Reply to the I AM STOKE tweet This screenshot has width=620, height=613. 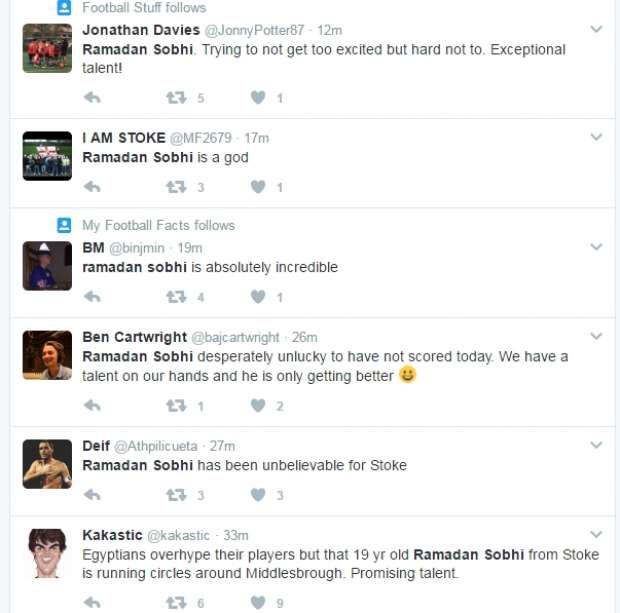click(92, 187)
